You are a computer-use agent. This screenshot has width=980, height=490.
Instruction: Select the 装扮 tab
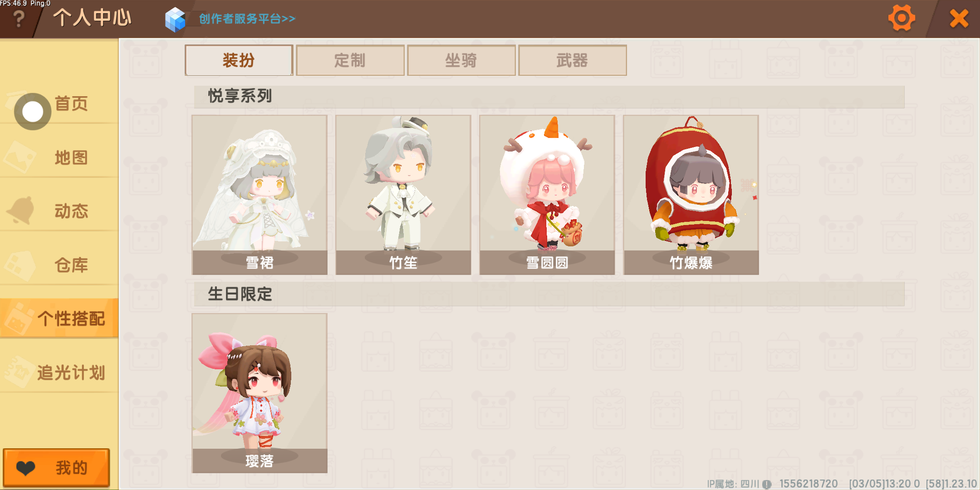[x=239, y=60]
